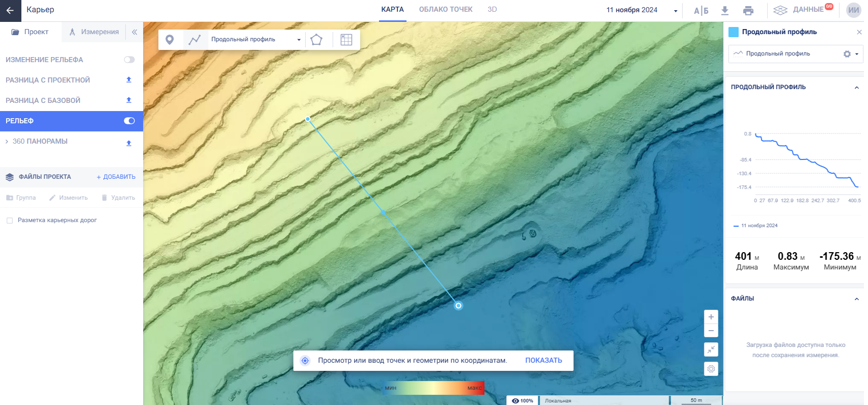This screenshot has height=405, width=868.
Task: Click Добавить to add project files
Action: [116, 177]
